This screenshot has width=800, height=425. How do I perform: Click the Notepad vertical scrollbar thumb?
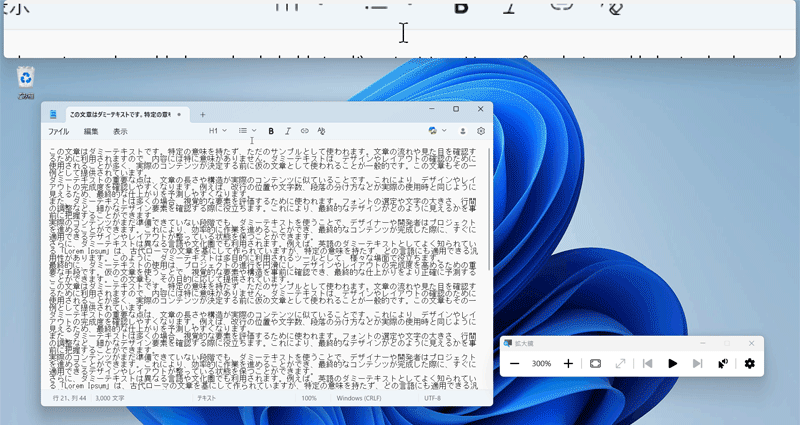489,209
